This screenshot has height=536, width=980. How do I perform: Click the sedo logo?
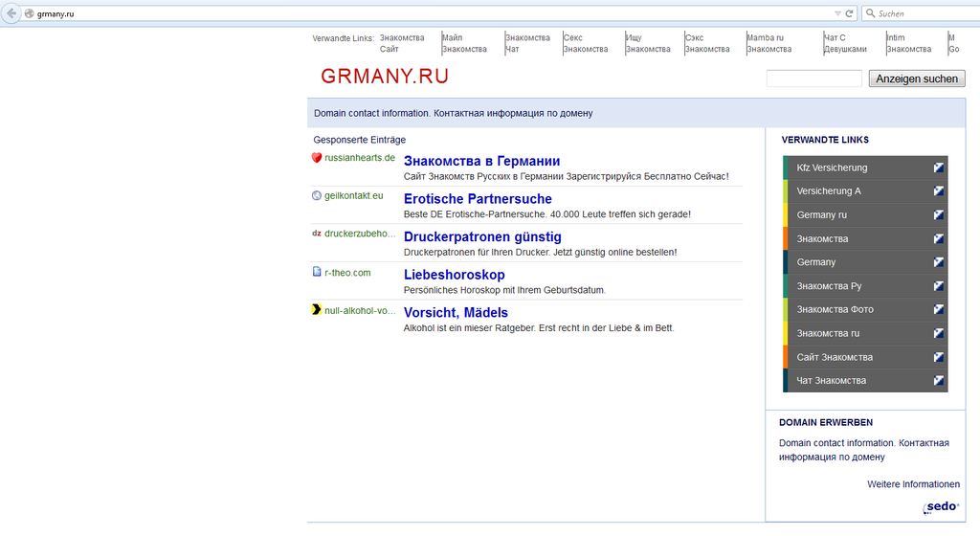click(x=941, y=506)
